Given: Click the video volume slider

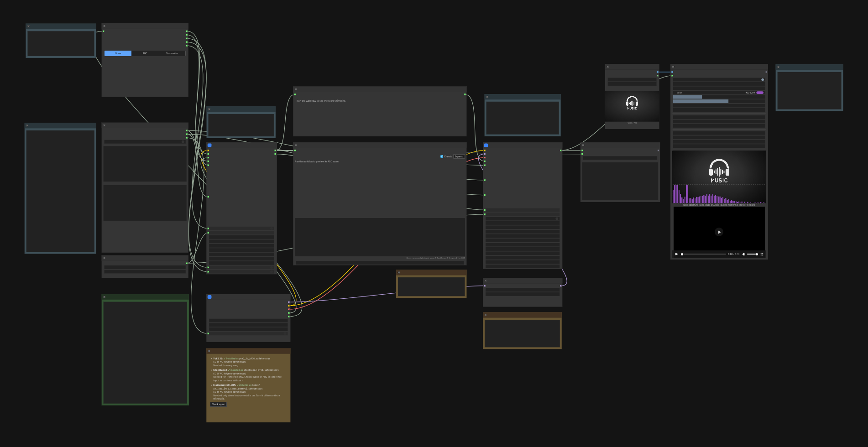Looking at the screenshot, I should (x=752, y=254).
